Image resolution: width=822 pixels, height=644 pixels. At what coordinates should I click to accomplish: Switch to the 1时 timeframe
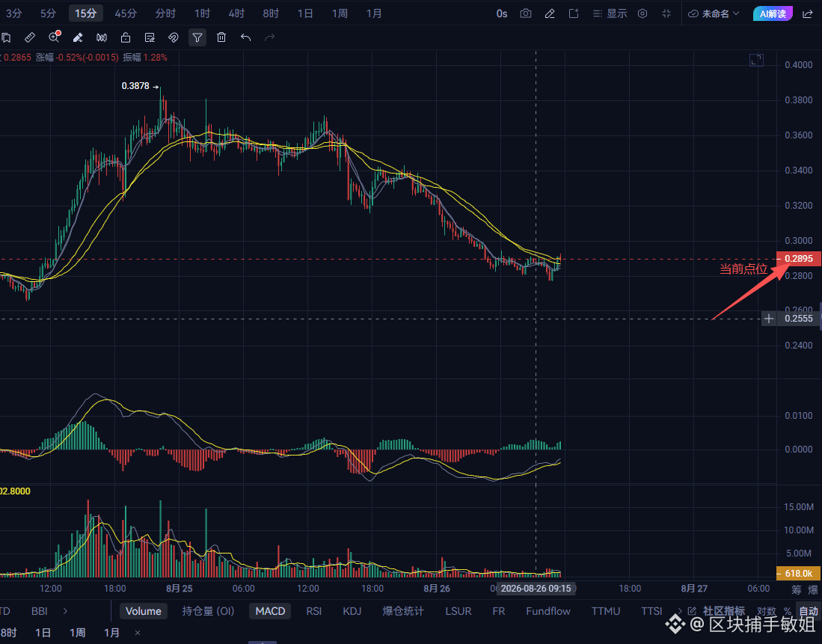click(x=202, y=13)
